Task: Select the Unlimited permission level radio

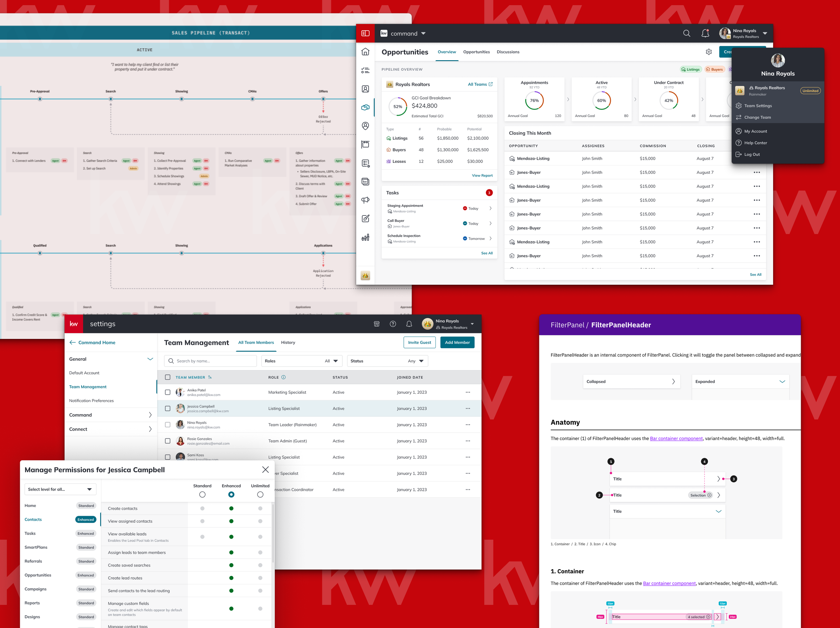Action: coord(260,495)
